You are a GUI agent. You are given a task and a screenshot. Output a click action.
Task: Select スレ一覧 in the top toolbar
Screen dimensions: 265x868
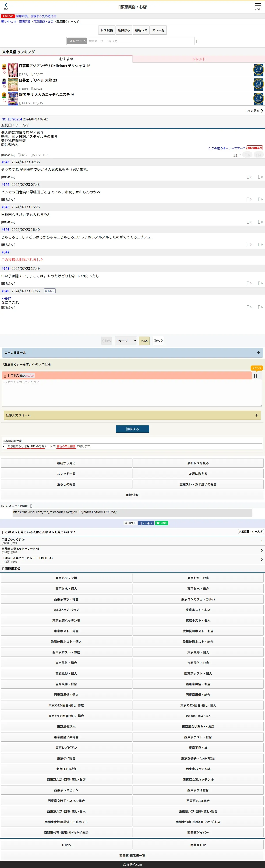(158, 30)
